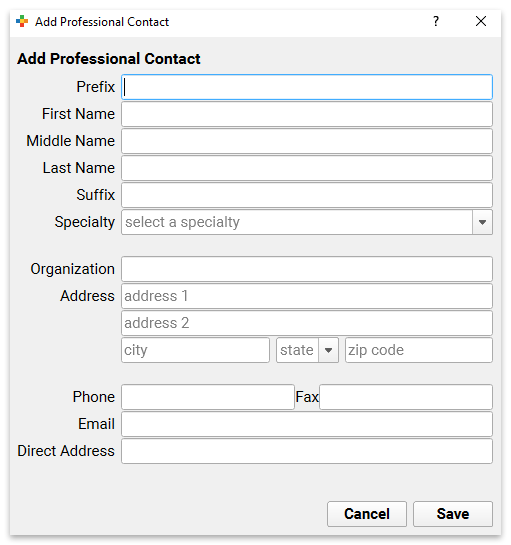Focus the Prefix text field
This screenshot has height=545, width=511.
[x=307, y=87]
